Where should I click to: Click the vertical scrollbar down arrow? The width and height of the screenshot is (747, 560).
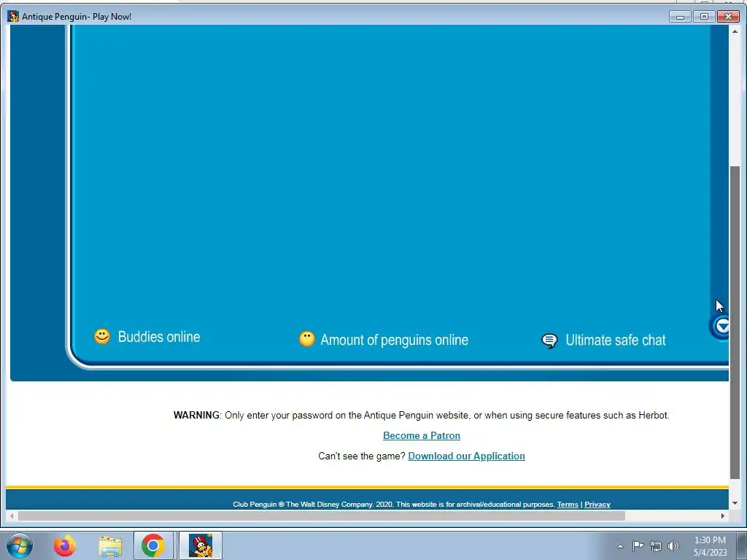pyautogui.click(x=735, y=503)
